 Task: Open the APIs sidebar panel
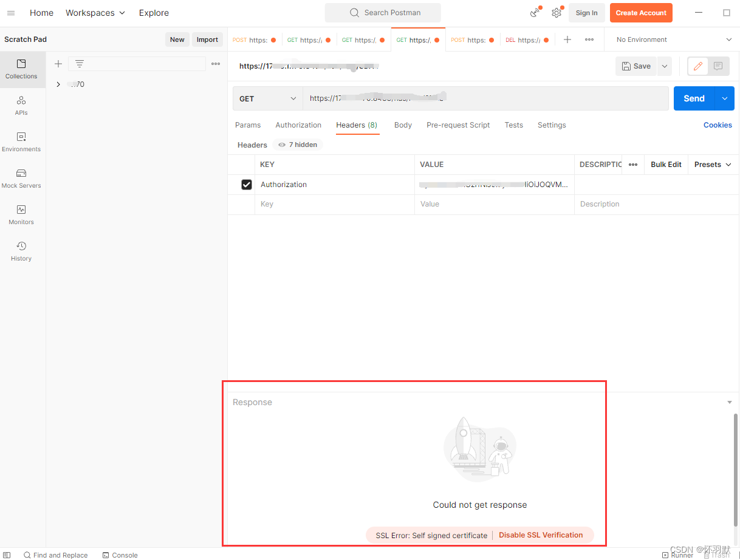[x=21, y=106]
